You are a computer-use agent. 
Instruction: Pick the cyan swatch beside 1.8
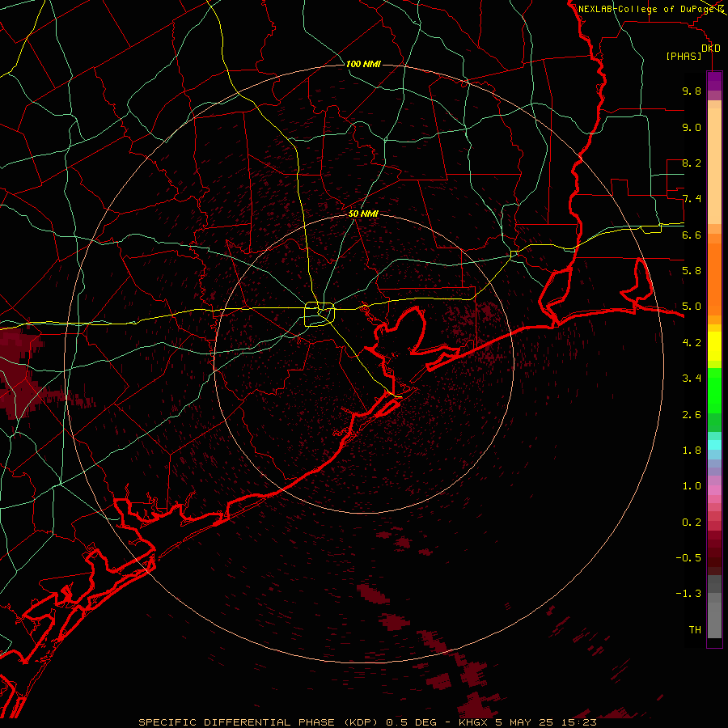coord(714,445)
